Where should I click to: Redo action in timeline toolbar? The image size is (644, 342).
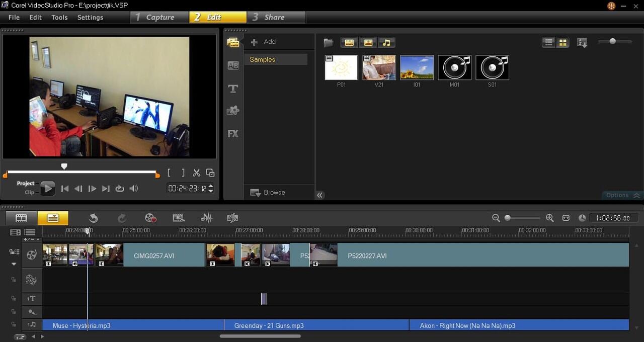pyautogui.click(x=122, y=218)
